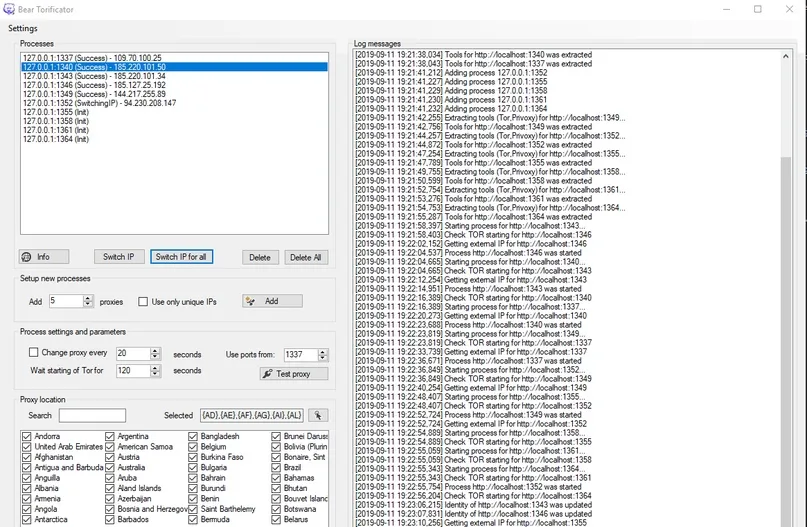807x527 pixels.
Task: Increase the Add proxies count spinner
Action: point(88,297)
